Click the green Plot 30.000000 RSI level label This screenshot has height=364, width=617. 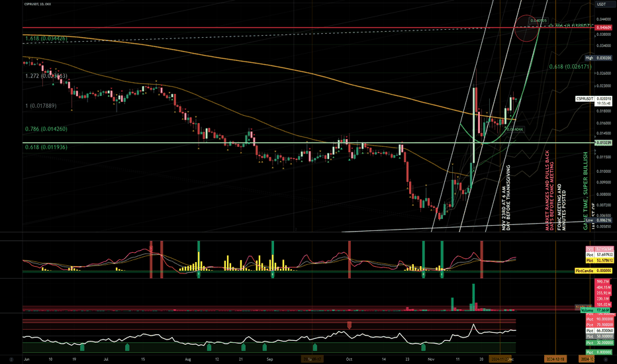click(600, 343)
